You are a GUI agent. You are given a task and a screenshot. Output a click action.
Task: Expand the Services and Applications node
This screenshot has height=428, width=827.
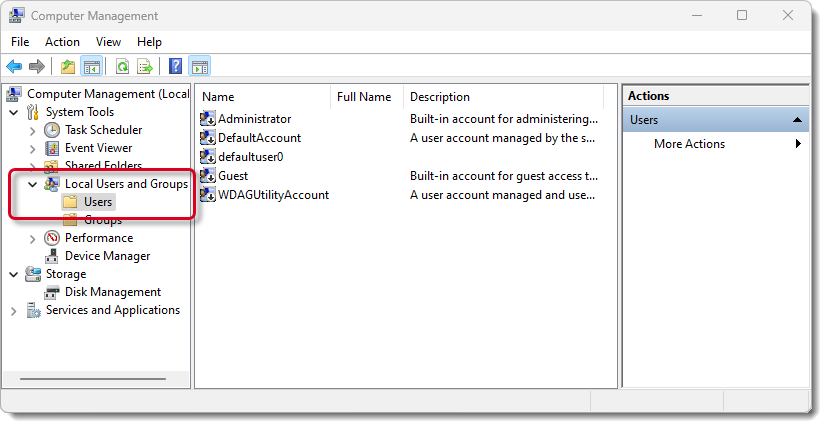(x=13, y=311)
